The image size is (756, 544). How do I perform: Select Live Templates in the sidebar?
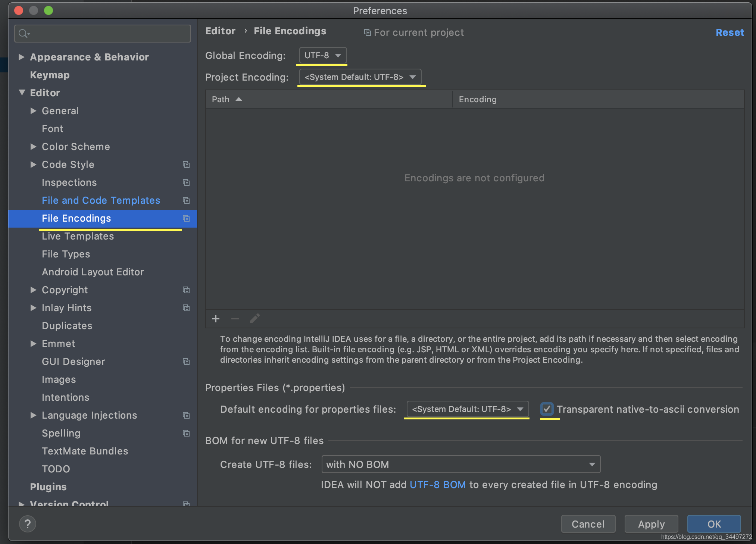[78, 236]
